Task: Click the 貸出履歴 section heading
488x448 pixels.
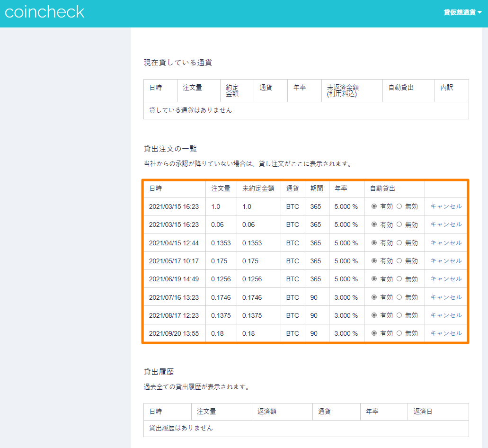Action: (159, 372)
